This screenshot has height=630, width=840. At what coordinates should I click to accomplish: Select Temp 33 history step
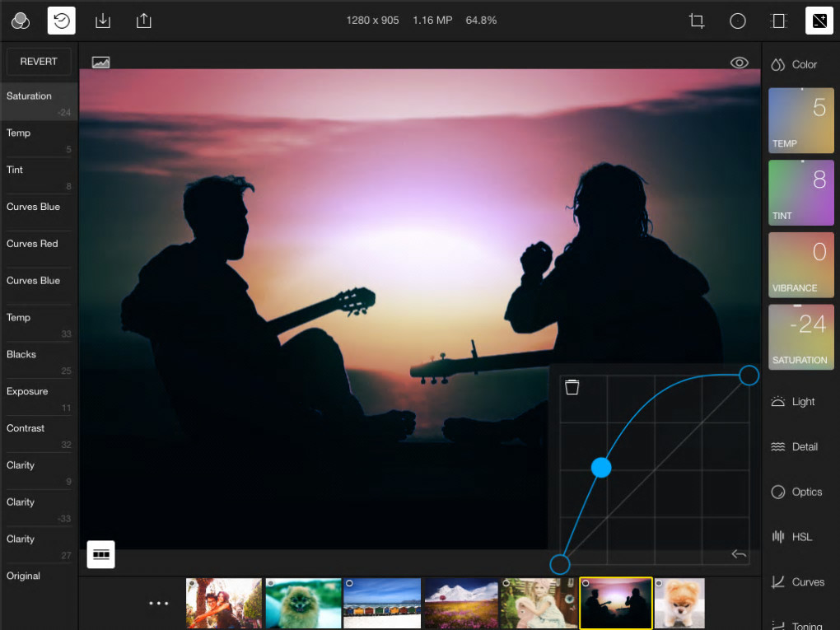click(x=39, y=324)
